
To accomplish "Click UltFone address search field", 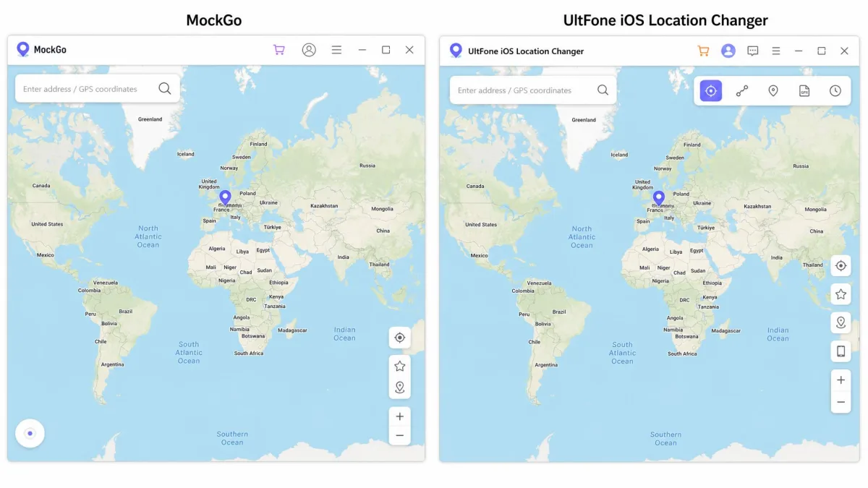I will pos(533,90).
